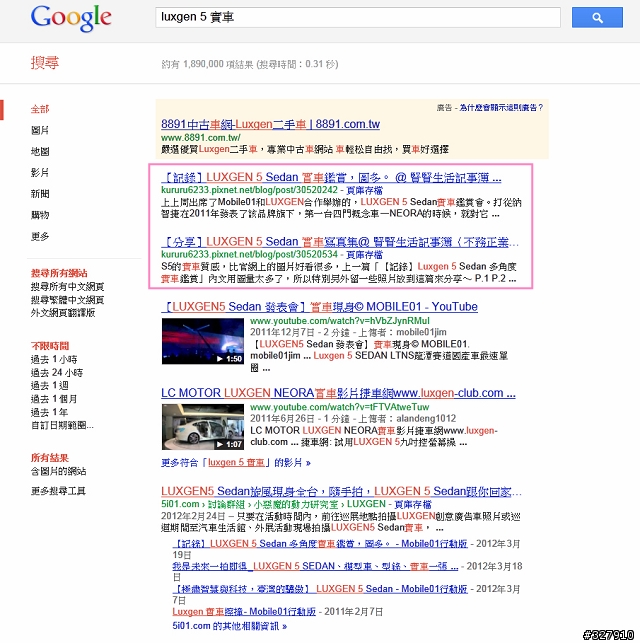Select the 影片 search category
Screen dimensions: 640x643
pos(40,173)
